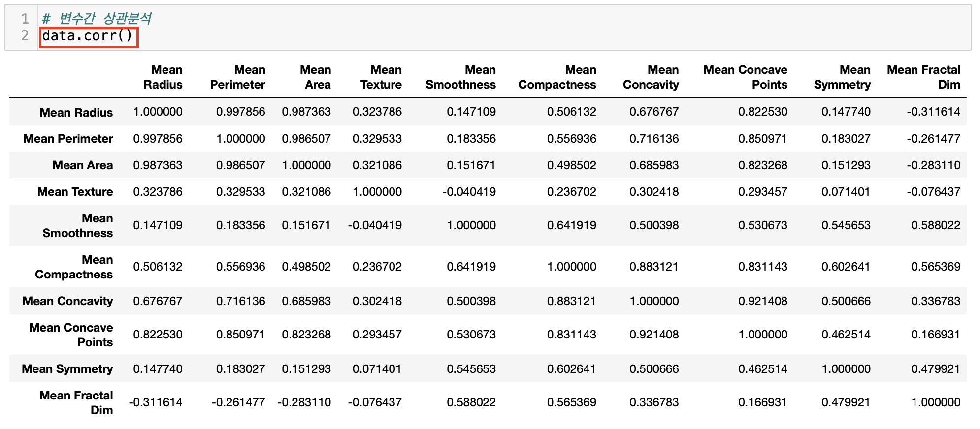980x429 pixels.
Task: Select the Mean Smoothness row label
Action: tap(78, 226)
